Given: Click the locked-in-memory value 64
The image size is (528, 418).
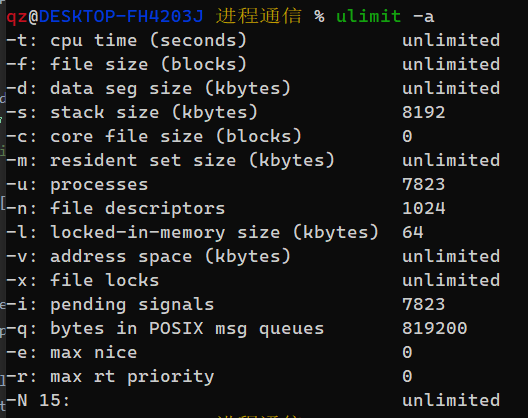Looking at the screenshot, I should pyautogui.click(x=413, y=232).
